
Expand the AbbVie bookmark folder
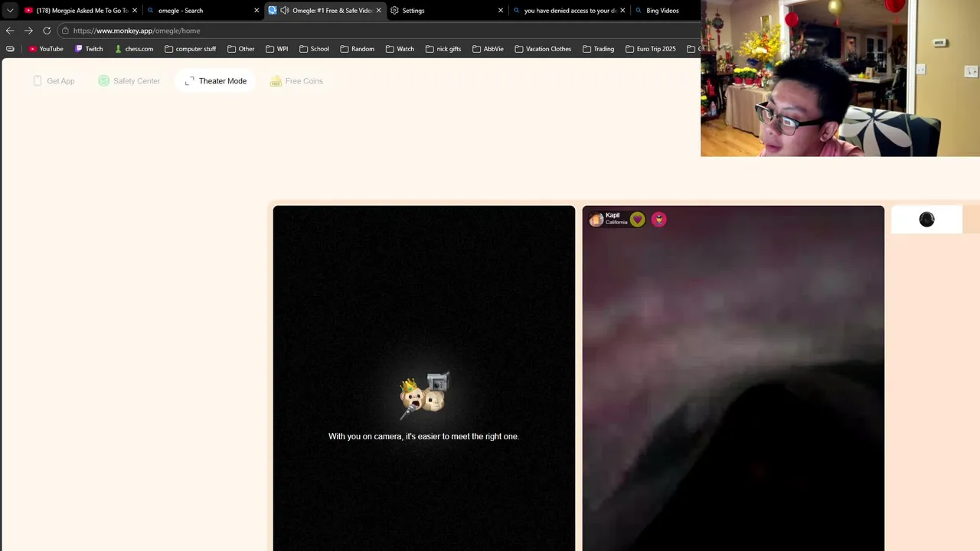488,49
